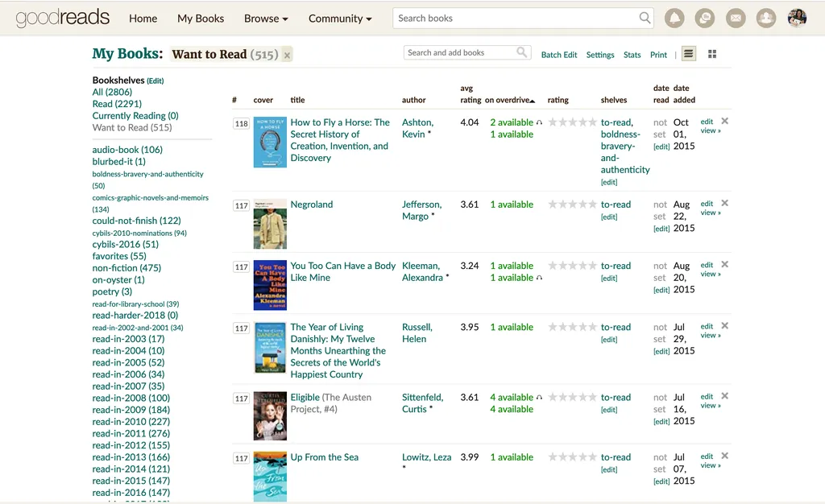This screenshot has height=504, width=825.
Task: Remove the Want to Read shelf filter
Action: [x=287, y=55]
